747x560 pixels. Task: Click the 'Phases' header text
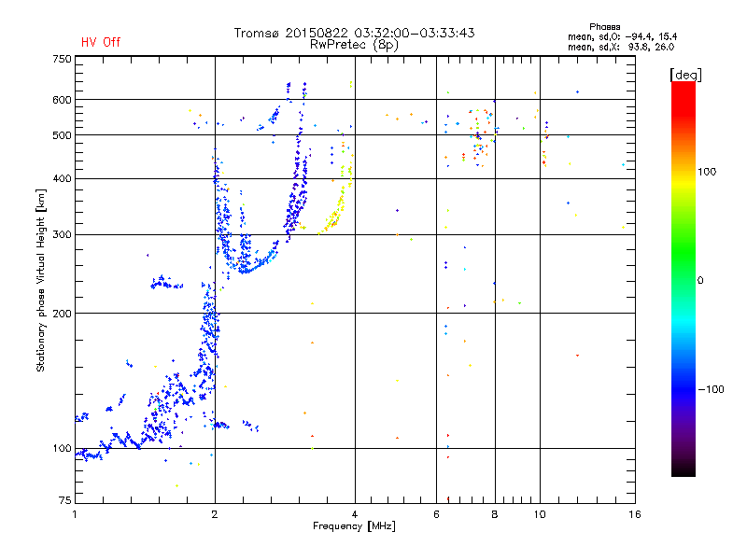[x=604, y=27]
